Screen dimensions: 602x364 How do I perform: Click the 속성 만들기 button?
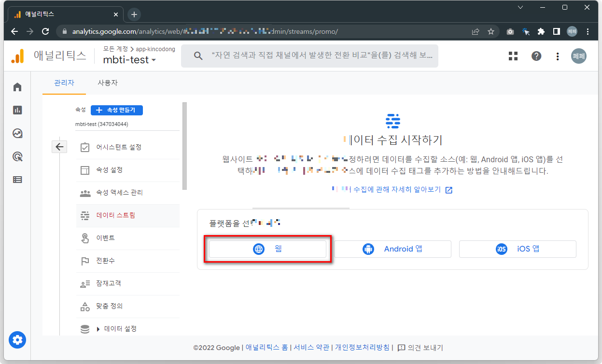coord(116,110)
